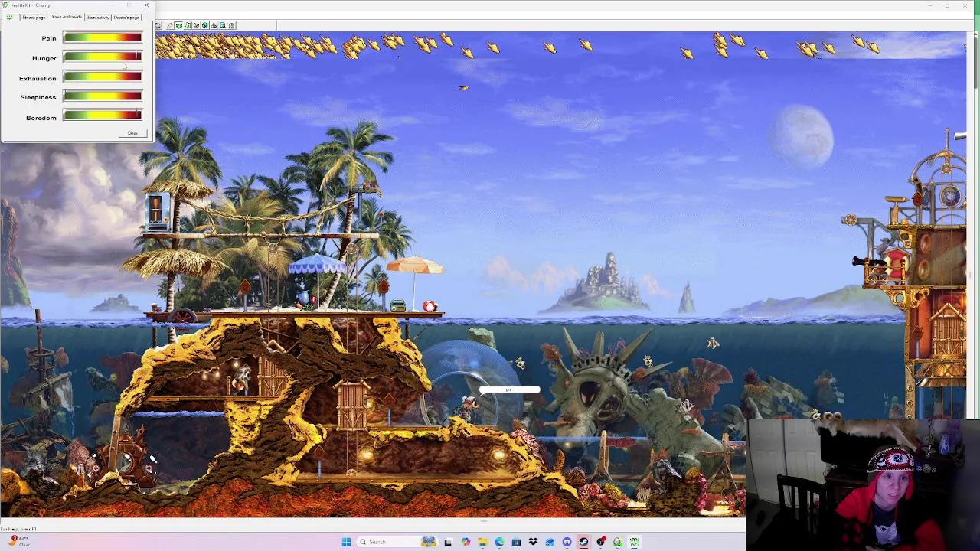Screen dimensions: 980x551
Task: Open Task View from the taskbar
Action: (x=447, y=542)
